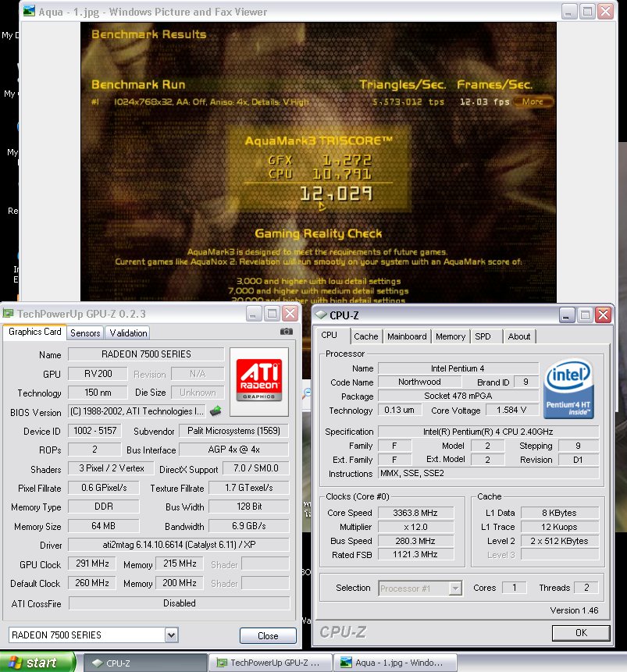Click the More button in AquaMark results

(533, 101)
